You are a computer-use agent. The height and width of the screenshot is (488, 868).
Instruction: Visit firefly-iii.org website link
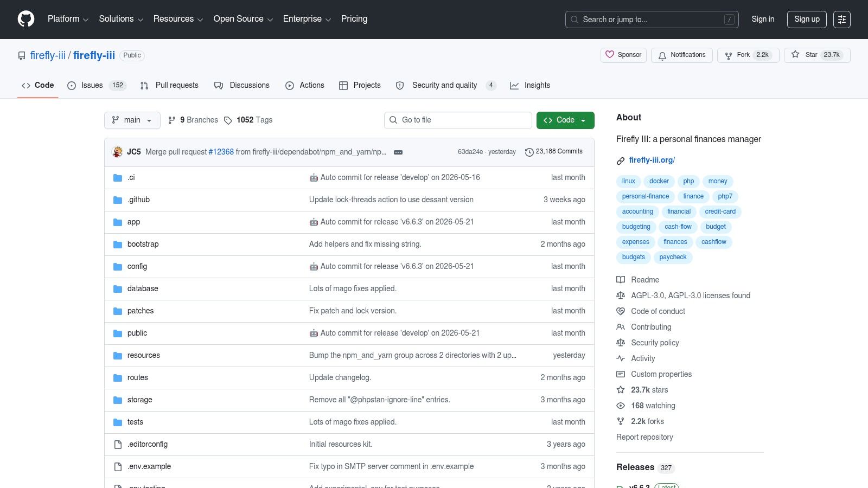pyautogui.click(x=652, y=160)
